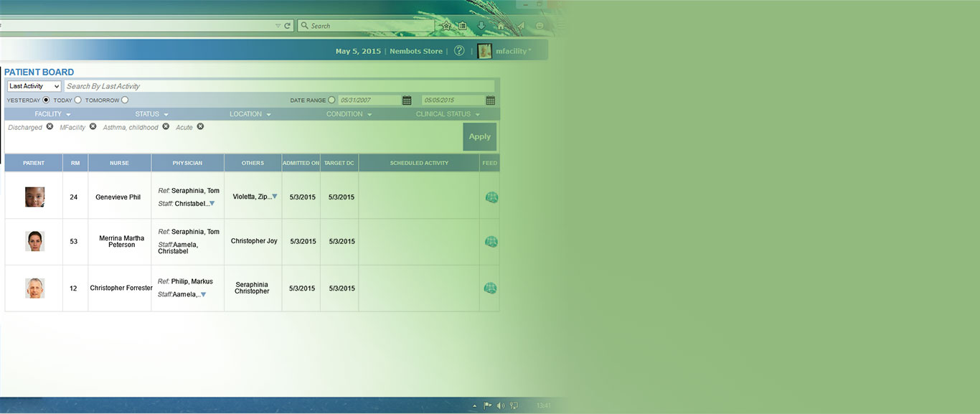The image size is (980, 414).
Task: Open the mfacility user menu
Action: click(x=513, y=51)
